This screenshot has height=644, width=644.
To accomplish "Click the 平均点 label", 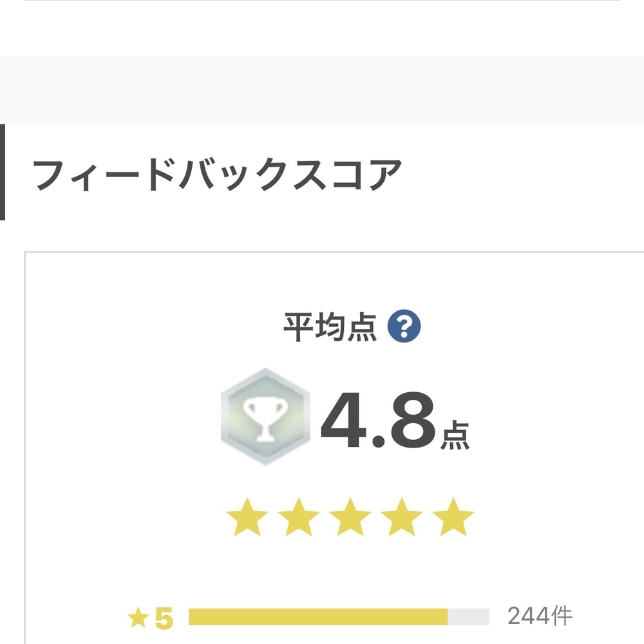I will coord(330,328).
